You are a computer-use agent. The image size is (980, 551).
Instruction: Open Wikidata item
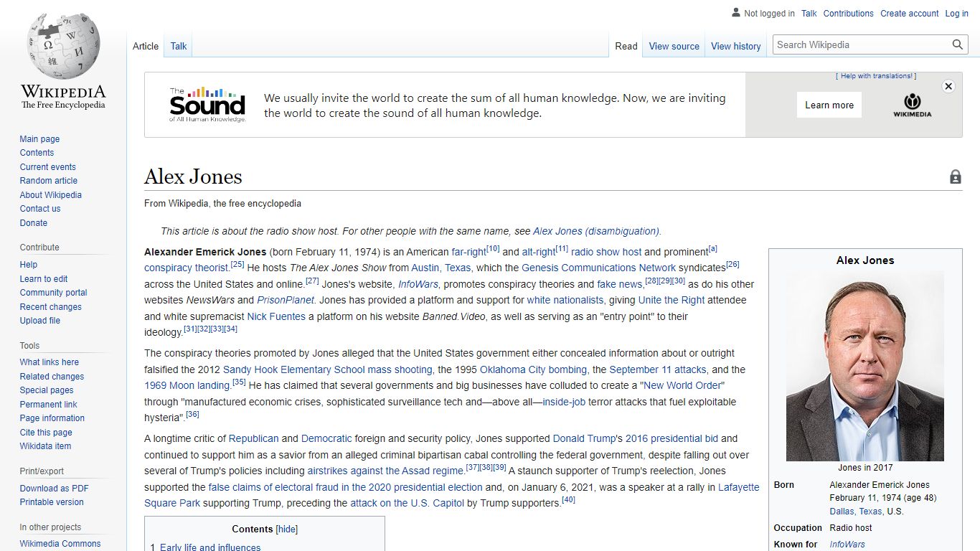pyautogui.click(x=45, y=446)
